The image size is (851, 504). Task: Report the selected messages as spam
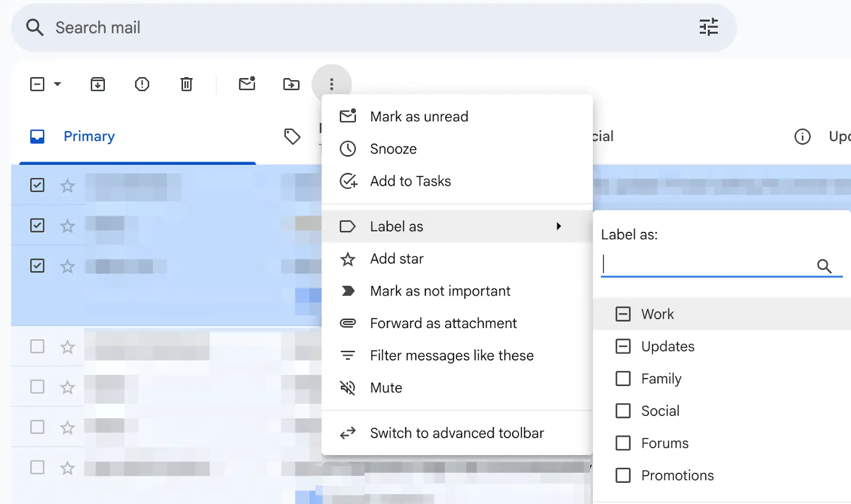[x=141, y=84]
